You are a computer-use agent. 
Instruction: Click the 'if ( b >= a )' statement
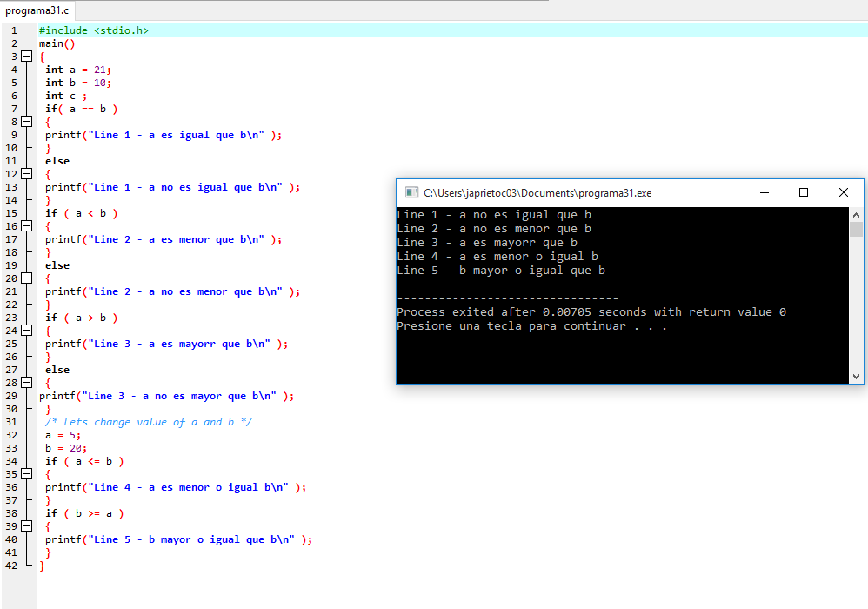coord(84,513)
